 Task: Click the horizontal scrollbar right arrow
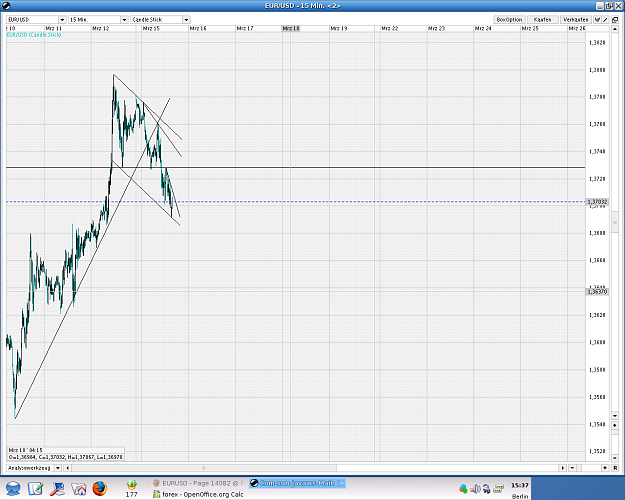(563, 468)
